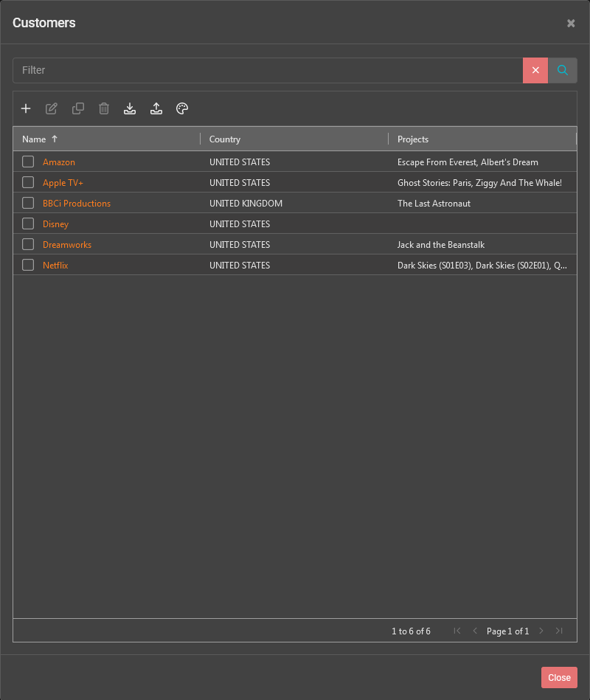
Task: Click the Add new customer plus icon
Action: pos(26,108)
